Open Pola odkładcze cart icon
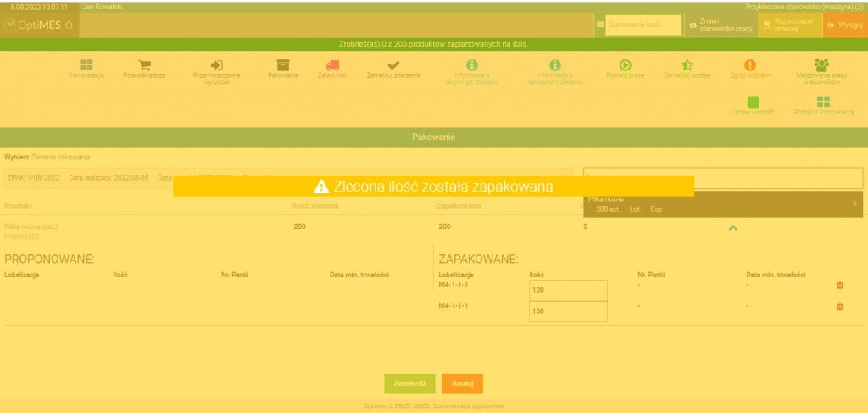868x413 pixels. (x=144, y=64)
